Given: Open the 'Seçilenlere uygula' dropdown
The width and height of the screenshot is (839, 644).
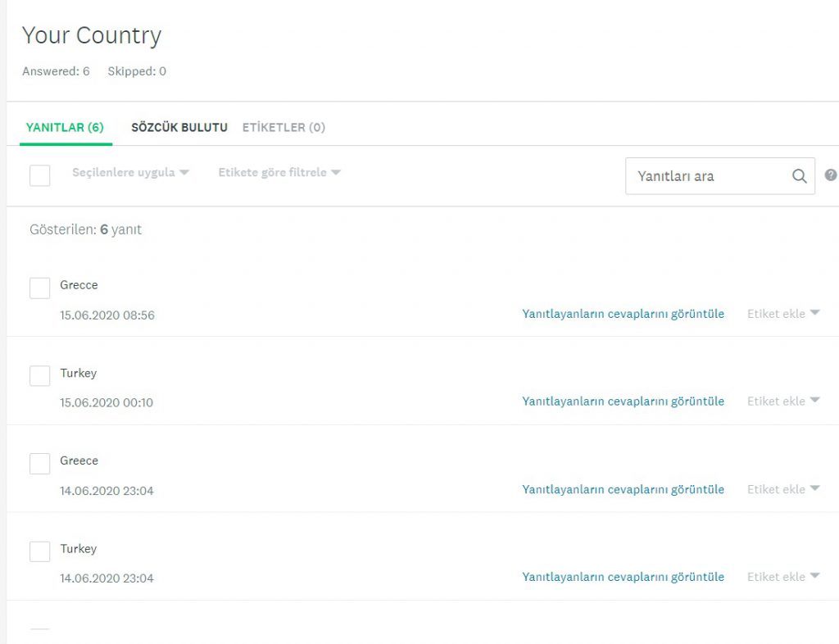Looking at the screenshot, I should point(130,173).
